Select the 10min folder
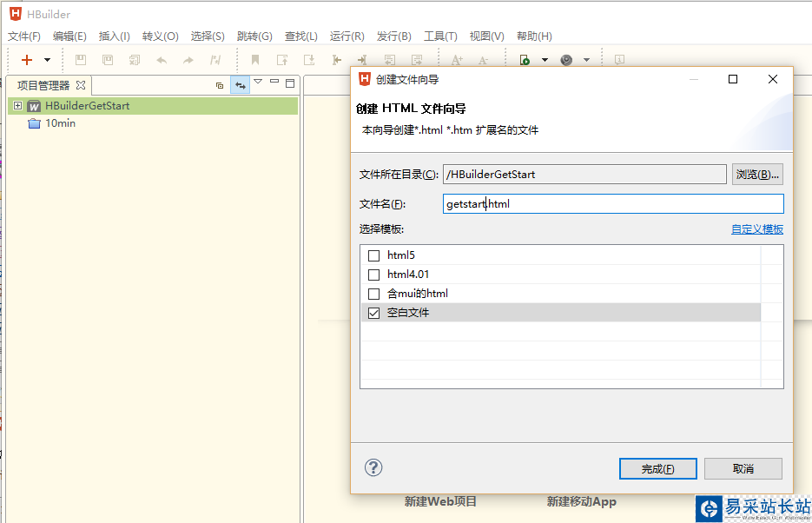The image size is (812, 523). [60, 123]
